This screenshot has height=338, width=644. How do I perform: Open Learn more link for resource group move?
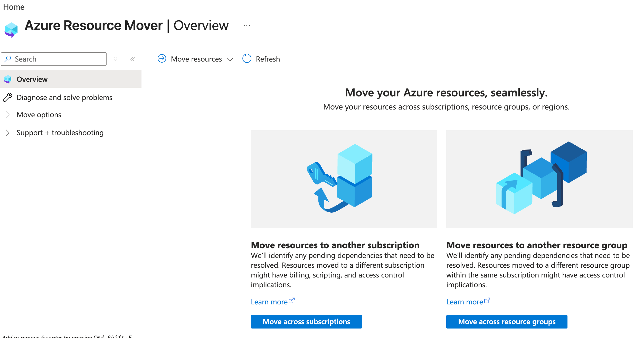point(465,302)
